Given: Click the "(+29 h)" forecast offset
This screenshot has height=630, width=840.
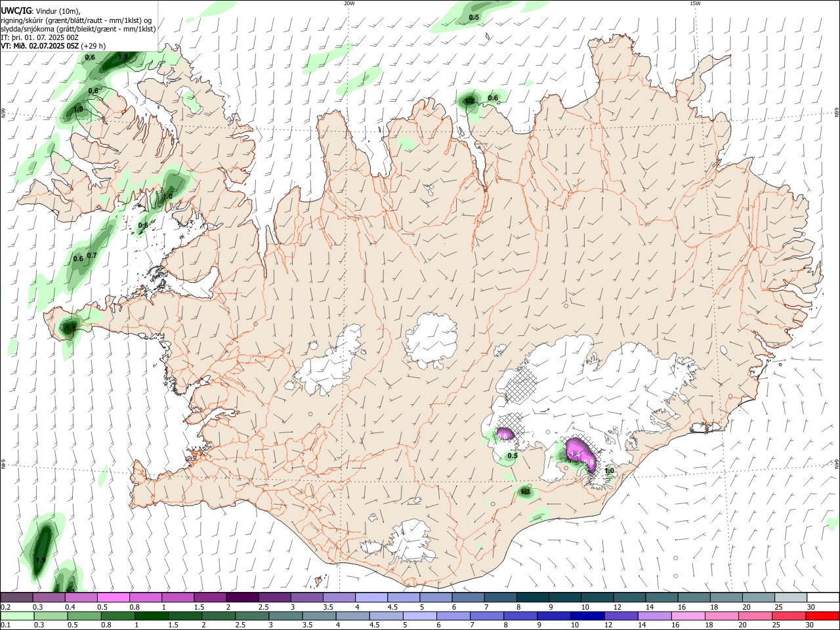Looking at the screenshot, I should [93, 46].
